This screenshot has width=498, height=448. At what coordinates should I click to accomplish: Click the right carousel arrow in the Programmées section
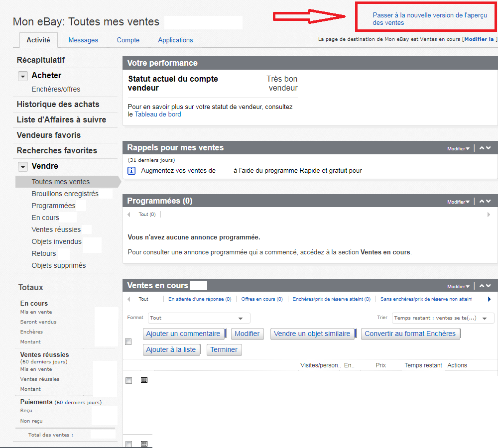tap(489, 214)
